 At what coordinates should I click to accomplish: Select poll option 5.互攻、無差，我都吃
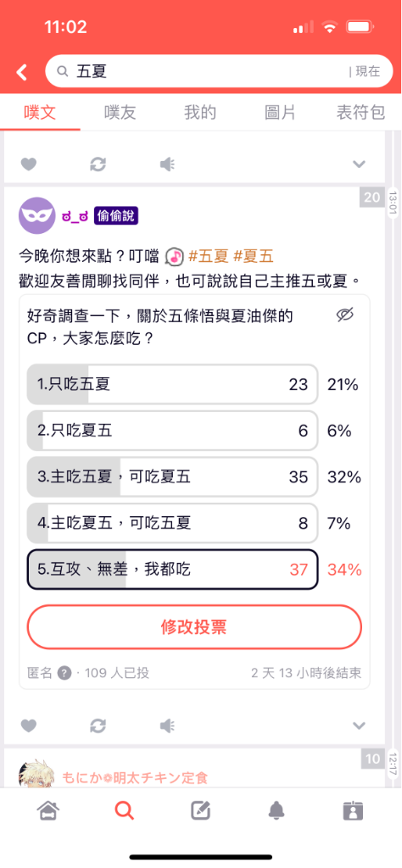pos(172,569)
